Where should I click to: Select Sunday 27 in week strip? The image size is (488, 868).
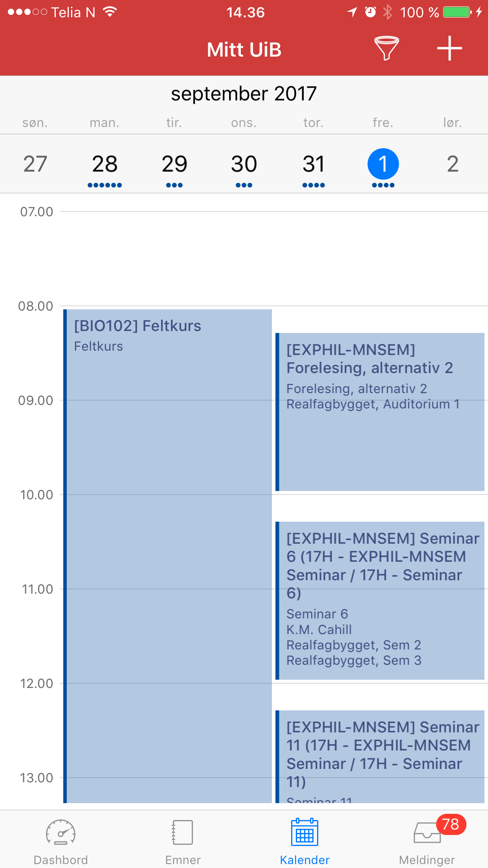[35, 164]
